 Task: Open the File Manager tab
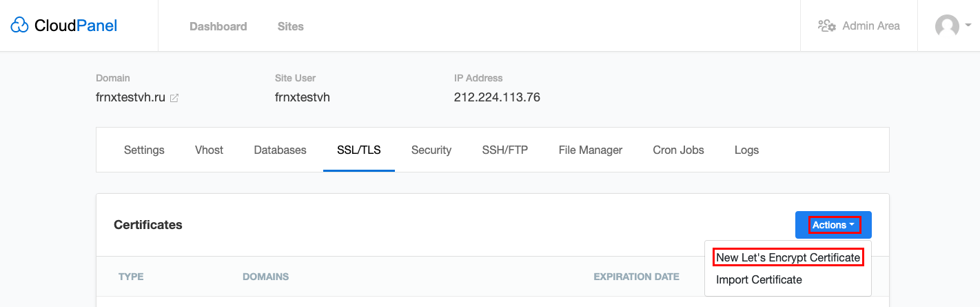[591, 150]
